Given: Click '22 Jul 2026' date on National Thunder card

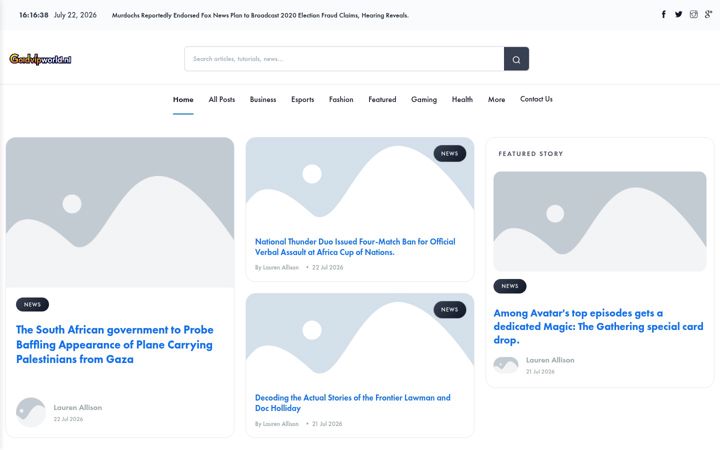Looking at the screenshot, I should (327, 267).
